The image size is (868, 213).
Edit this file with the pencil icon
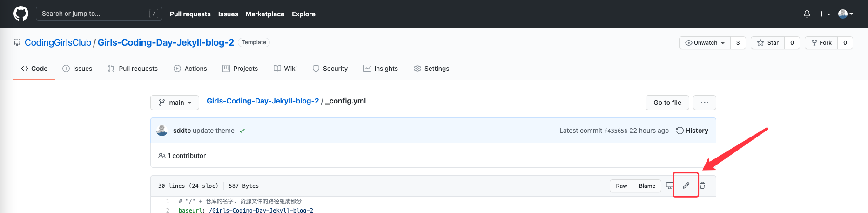[x=686, y=186]
